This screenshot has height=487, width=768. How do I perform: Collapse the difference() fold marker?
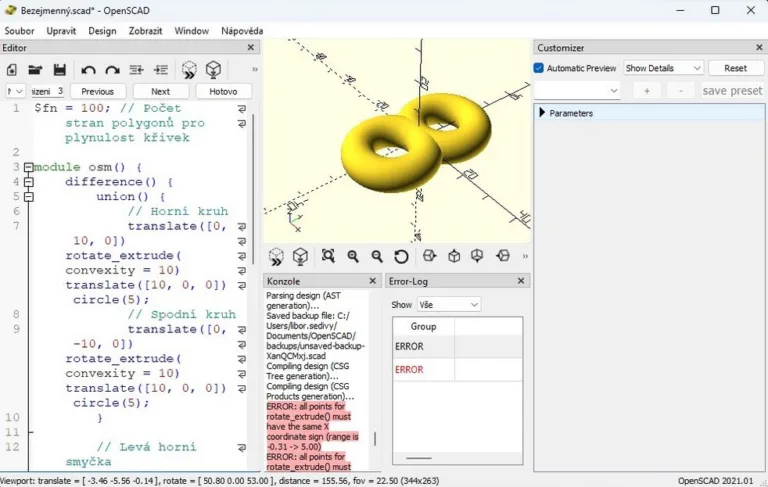pyautogui.click(x=29, y=182)
